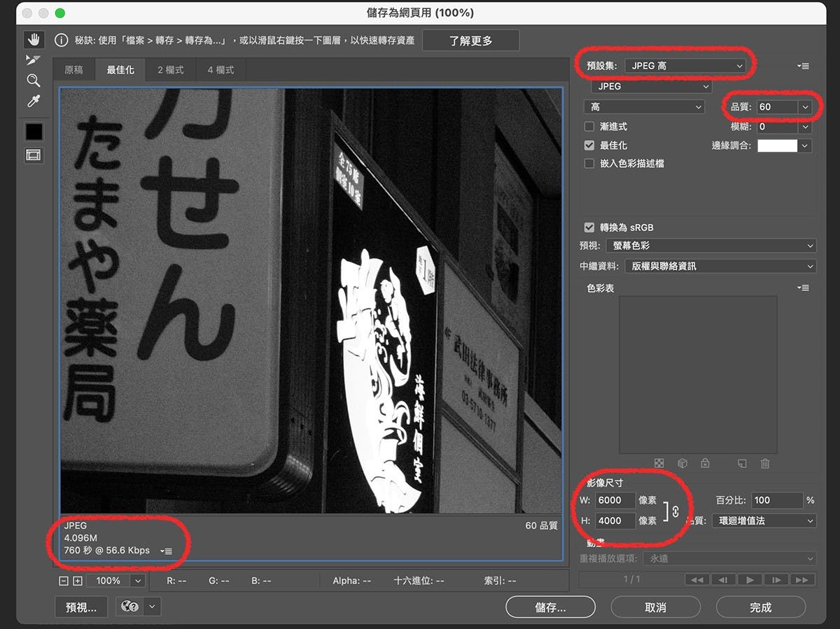Step to previous animation frame
The image size is (840, 629).
click(723, 580)
